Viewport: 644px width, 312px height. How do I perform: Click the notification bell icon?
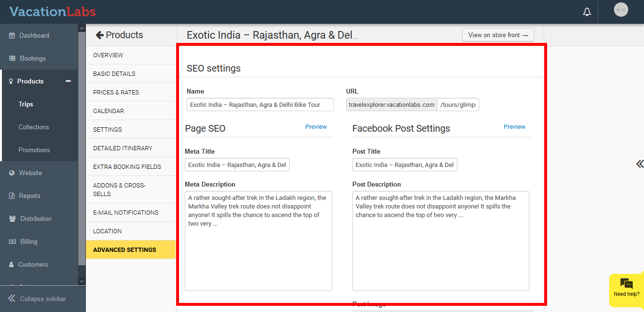point(587,12)
